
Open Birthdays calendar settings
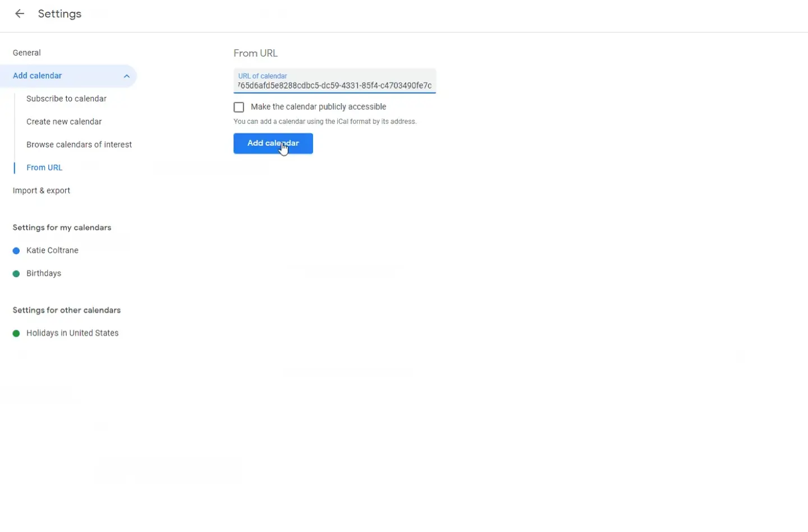(44, 274)
